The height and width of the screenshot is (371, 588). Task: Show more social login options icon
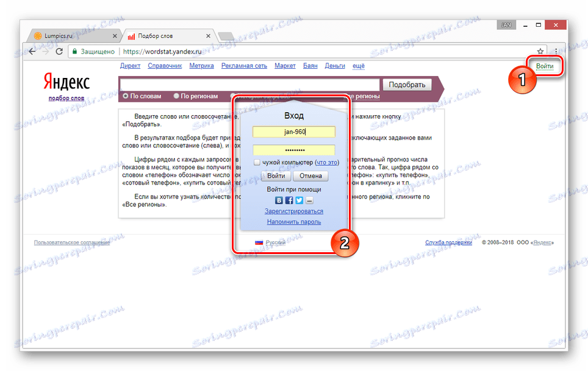coord(309,200)
